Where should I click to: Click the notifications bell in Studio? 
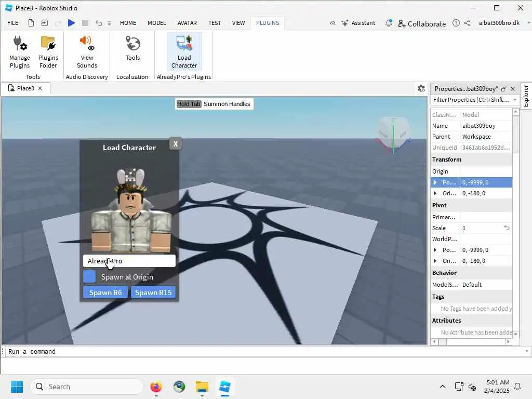(x=389, y=23)
